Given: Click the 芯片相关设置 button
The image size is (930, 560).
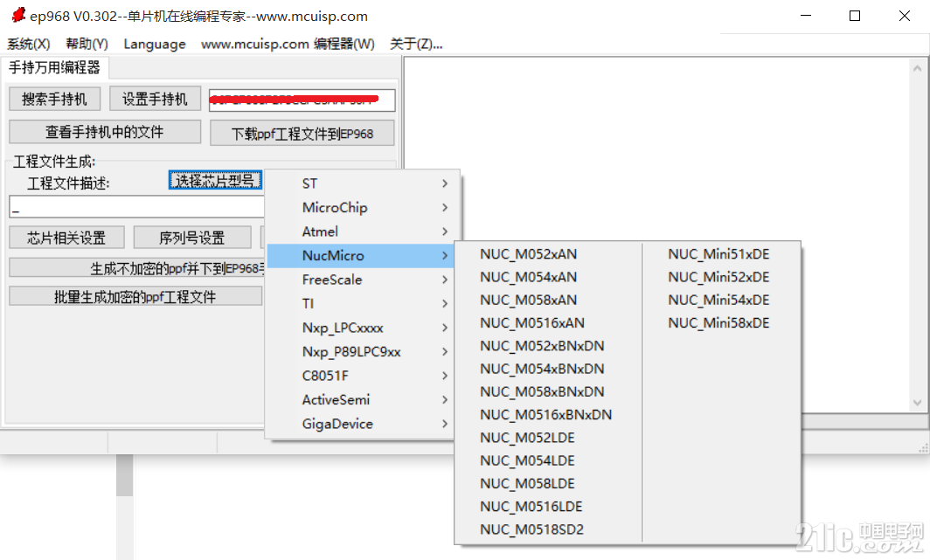Looking at the screenshot, I should 66,238.
